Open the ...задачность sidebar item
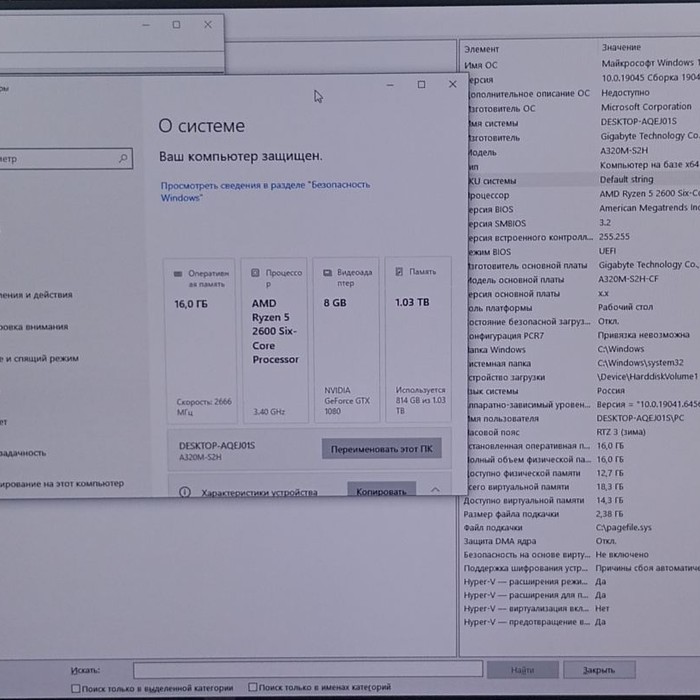Screen dimensions: 700x700 pos(23,453)
